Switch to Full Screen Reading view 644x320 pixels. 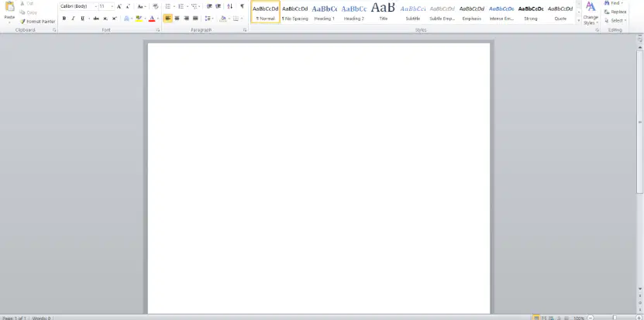(x=544, y=318)
